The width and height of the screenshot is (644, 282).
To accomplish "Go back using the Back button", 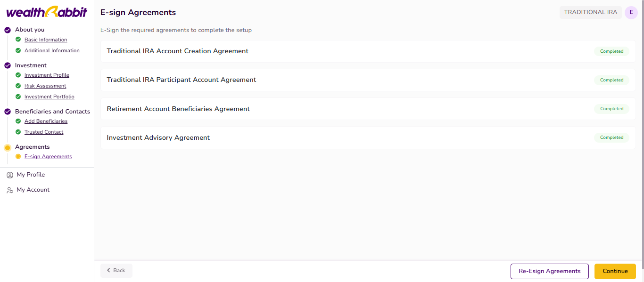I will (x=116, y=271).
